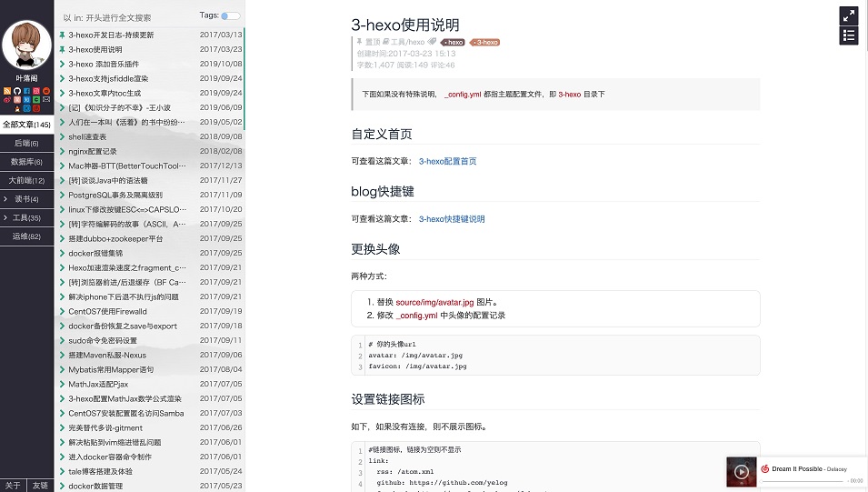Play the Dream It Possible track
Viewport: 868px width, 492px height.
click(x=742, y=471)
